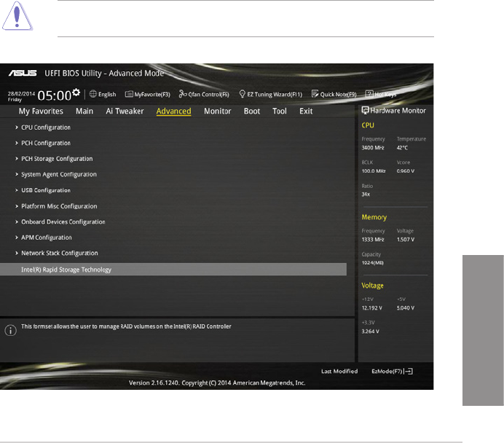The width and height of the screenshot is (504, 443).
Task: Expand PCH Configuration arrow
Action: 17,143
